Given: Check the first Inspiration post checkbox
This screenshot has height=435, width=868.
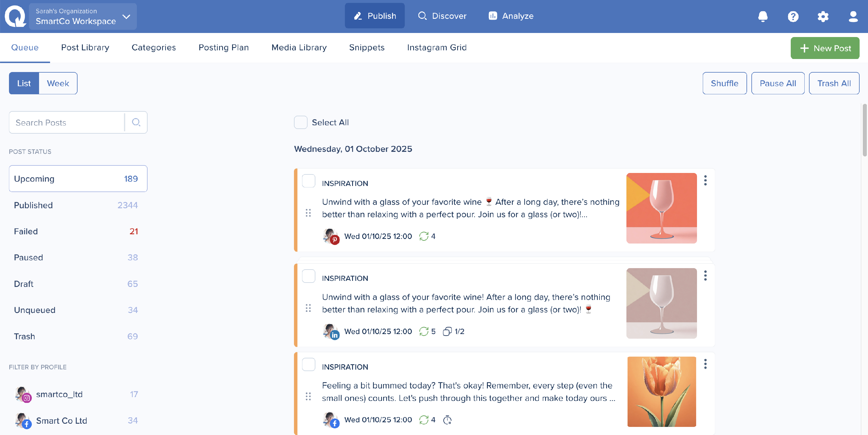Looking at the screenshot, I should coord(308,181).
